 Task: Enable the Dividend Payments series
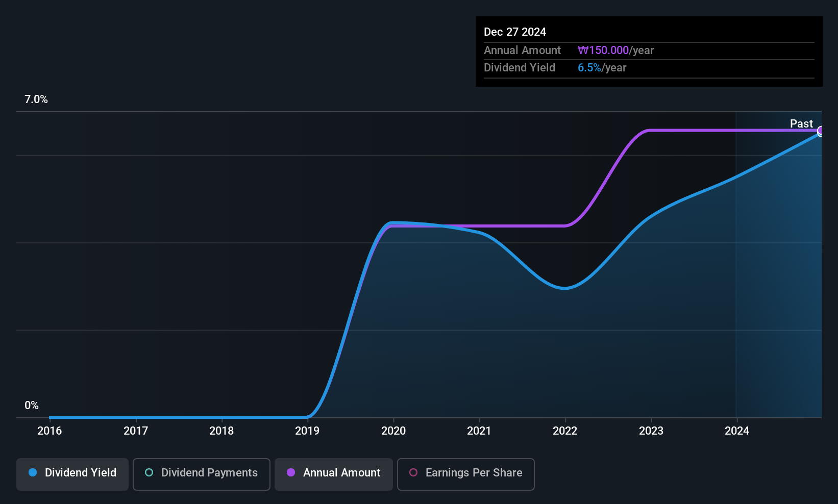click(202, 474)
